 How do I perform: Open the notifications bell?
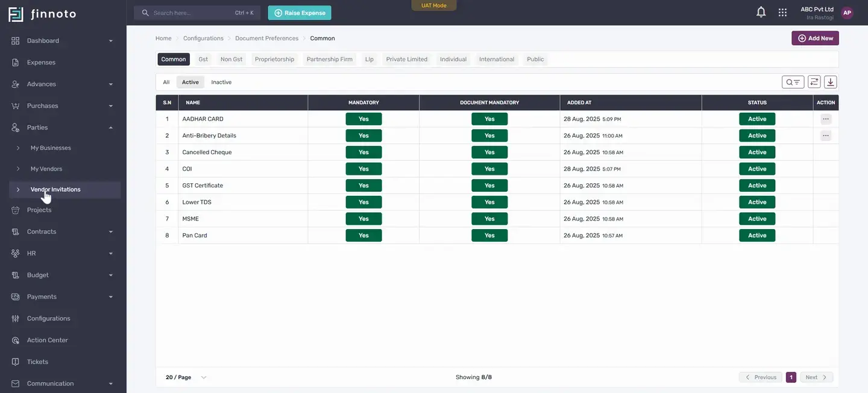(761, 12)
